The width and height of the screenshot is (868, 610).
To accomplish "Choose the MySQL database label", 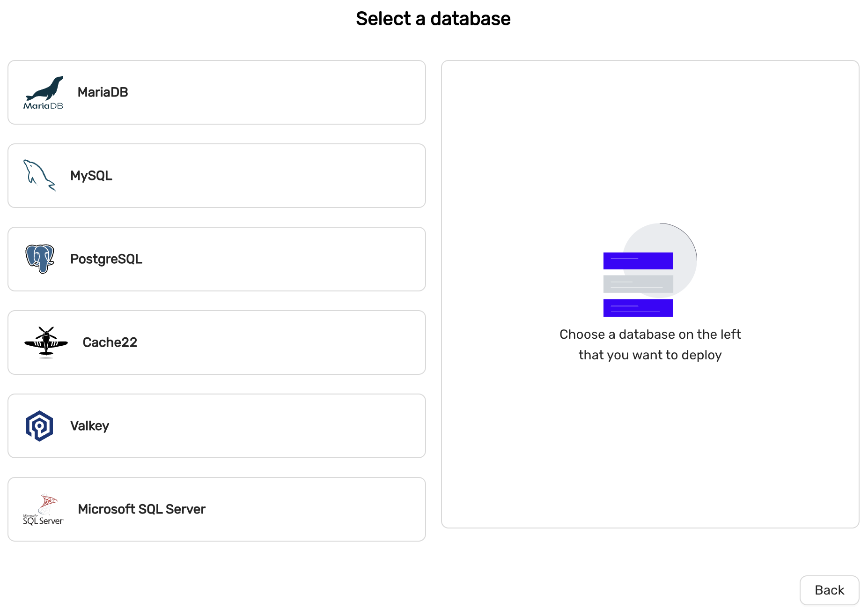I will (91, 176).
